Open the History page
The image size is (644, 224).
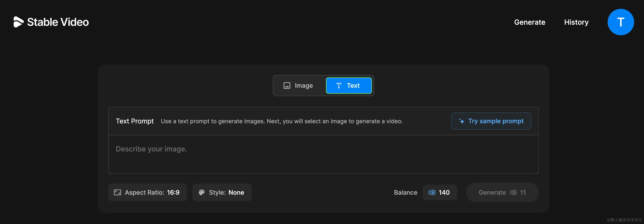pos(576,22)
